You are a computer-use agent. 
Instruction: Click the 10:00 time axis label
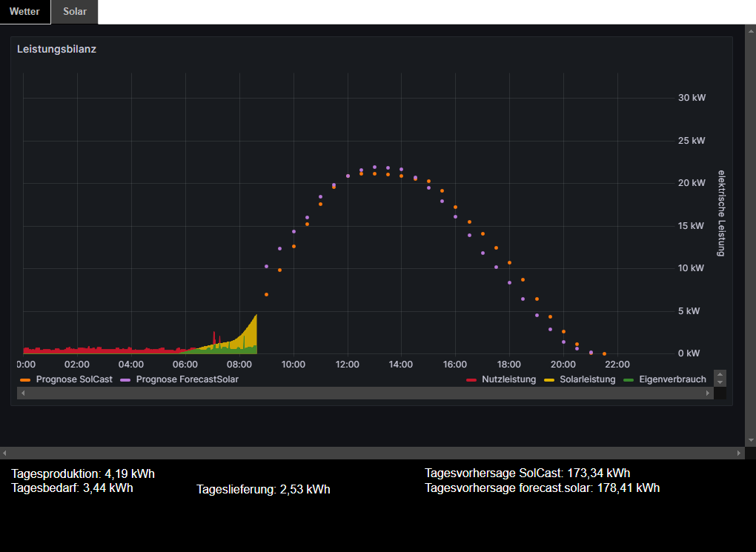click(294, 365)
